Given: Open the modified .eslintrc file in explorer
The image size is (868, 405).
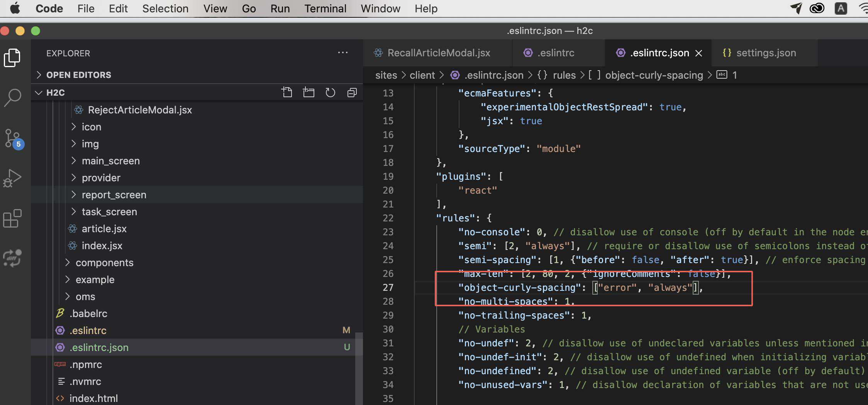Looking at the screenshot, I should 88,331.
